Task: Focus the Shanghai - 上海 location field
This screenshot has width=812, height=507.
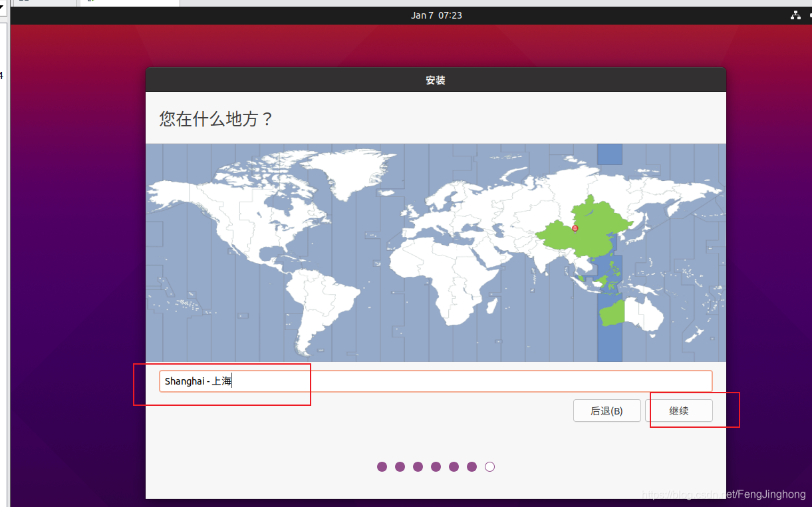Action: coord(436,381)
